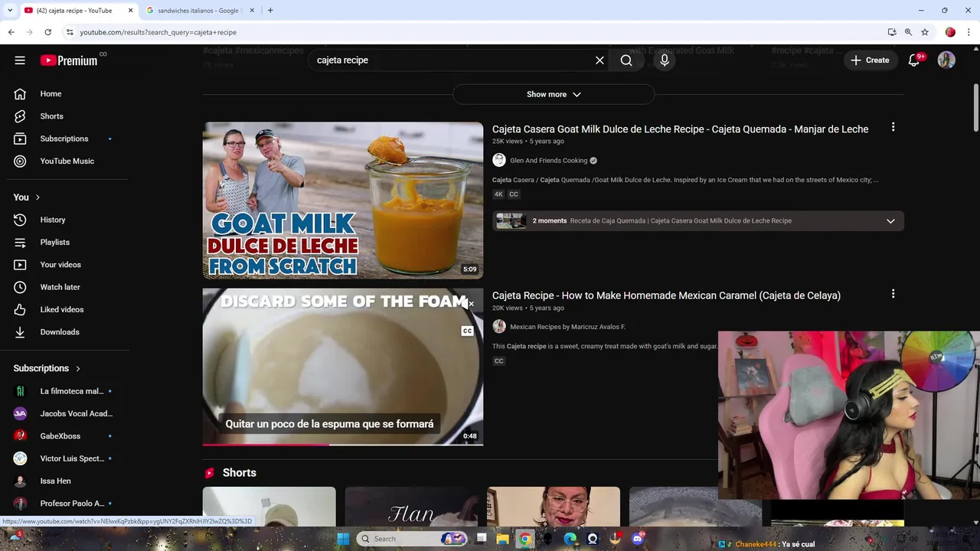The image size is (980, 551).
Task: Open options menu for Cajeta Recipe video
Action: point(893,294)
